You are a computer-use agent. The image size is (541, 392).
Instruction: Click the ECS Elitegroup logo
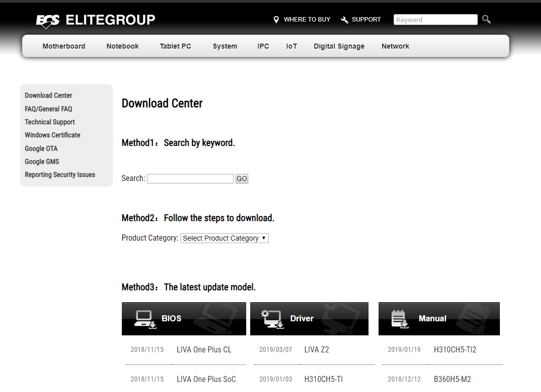(96, 21)
